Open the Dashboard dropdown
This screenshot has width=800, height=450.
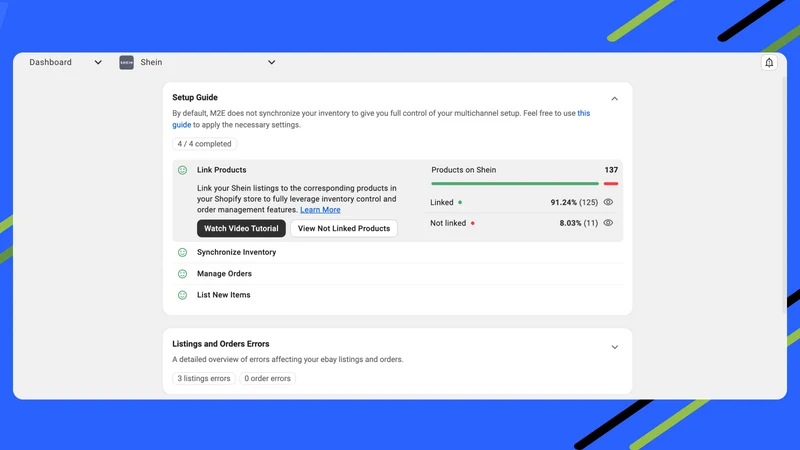coord(65,62)
